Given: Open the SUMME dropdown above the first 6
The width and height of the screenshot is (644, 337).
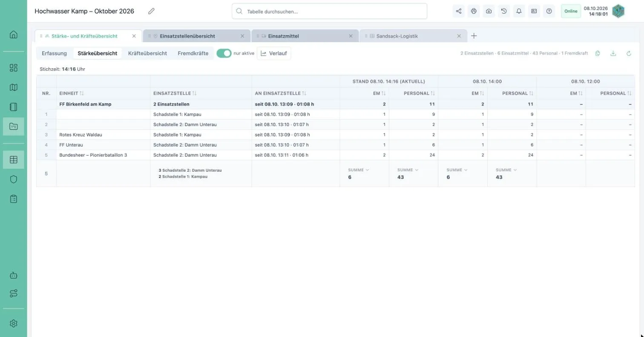Looking at the screenshot, I should tap(359, 170).
